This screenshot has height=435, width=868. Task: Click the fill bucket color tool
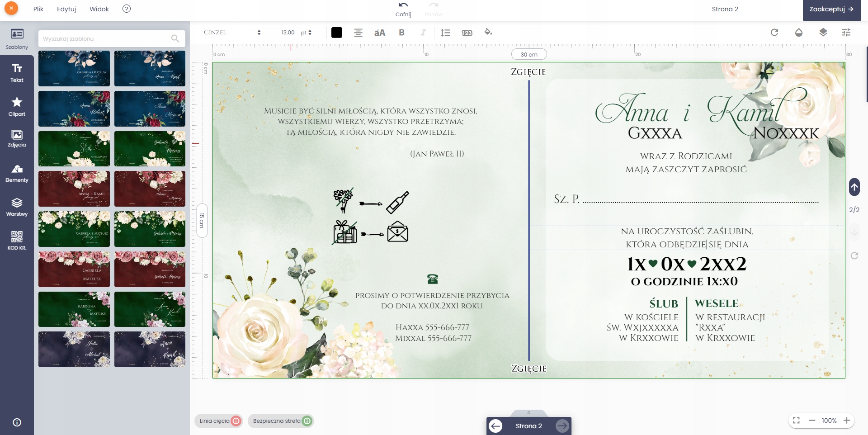488,32
